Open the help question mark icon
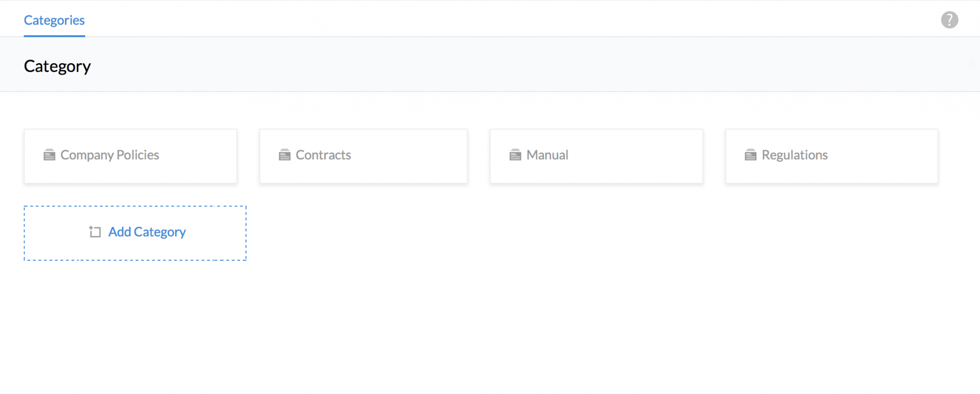This screenshot has width=980, height=394. pos(949,20)
